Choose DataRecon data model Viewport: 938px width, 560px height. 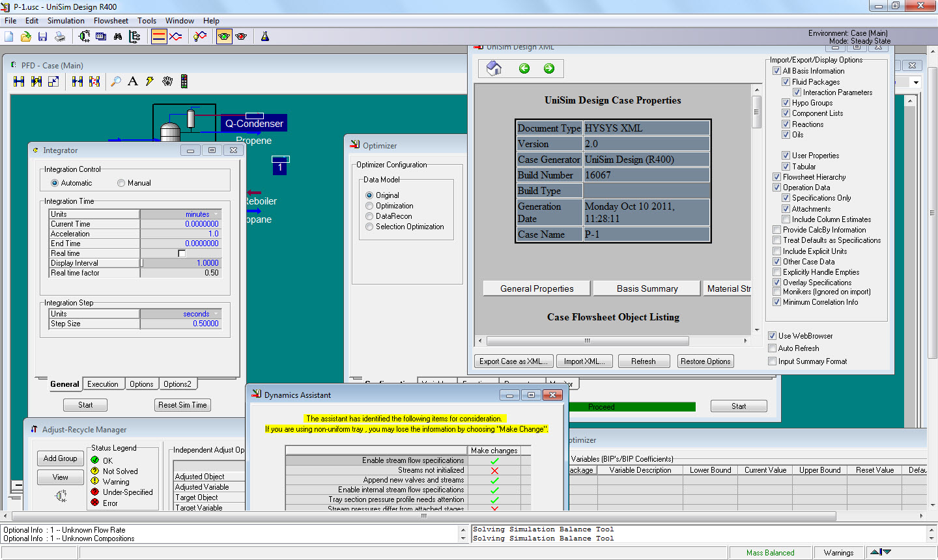click(x=369, y=216)
